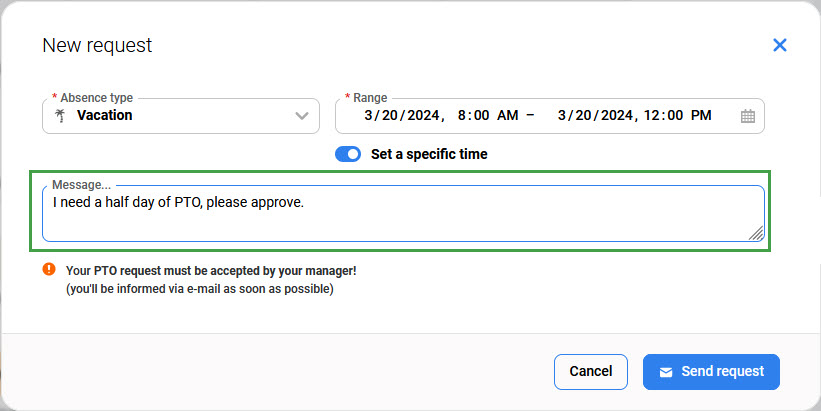Click the palm tree Vacation icon
Image resolution: width=821 pixels, height=411 pixels.
tap(60, 116)
